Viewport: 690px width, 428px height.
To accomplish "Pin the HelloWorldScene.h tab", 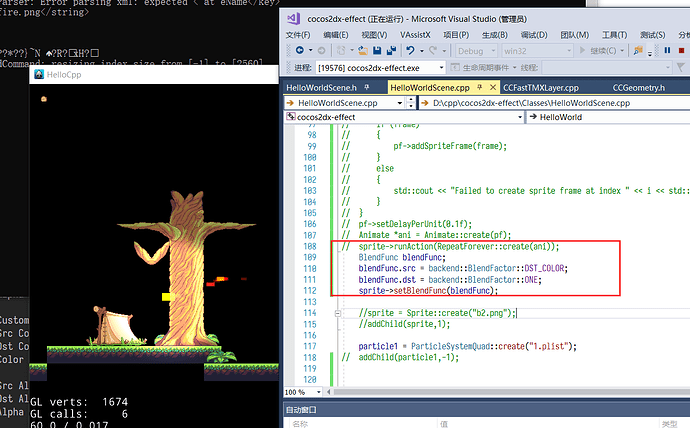I will [x=367, y=88].
